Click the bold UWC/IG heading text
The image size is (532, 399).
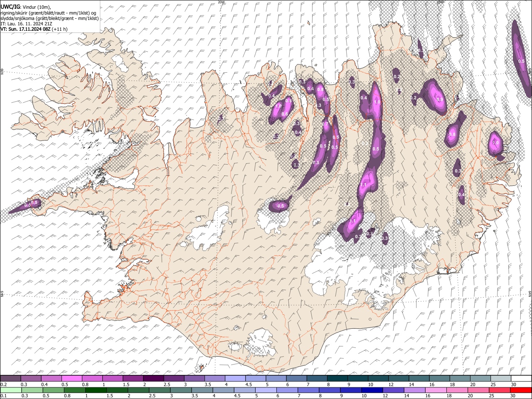pyautogui.click(x=10, y=7)
